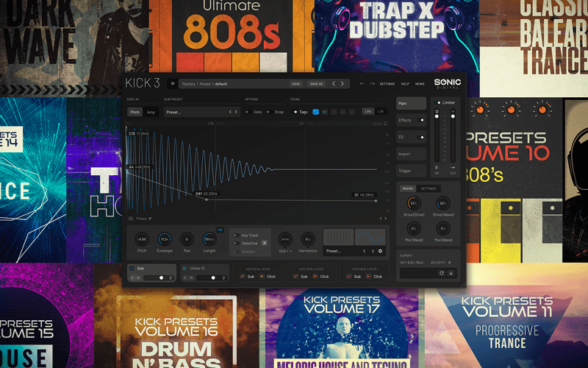Open SETTINGS in the top bar
Viewport: 588px width, 368px height.
point(387,84)
